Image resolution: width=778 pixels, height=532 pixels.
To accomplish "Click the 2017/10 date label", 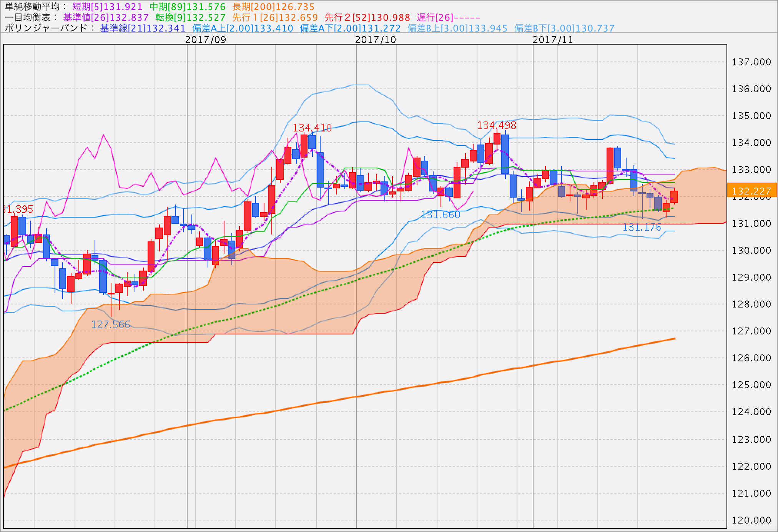I will pyautogui.click(x=376, y=40).
